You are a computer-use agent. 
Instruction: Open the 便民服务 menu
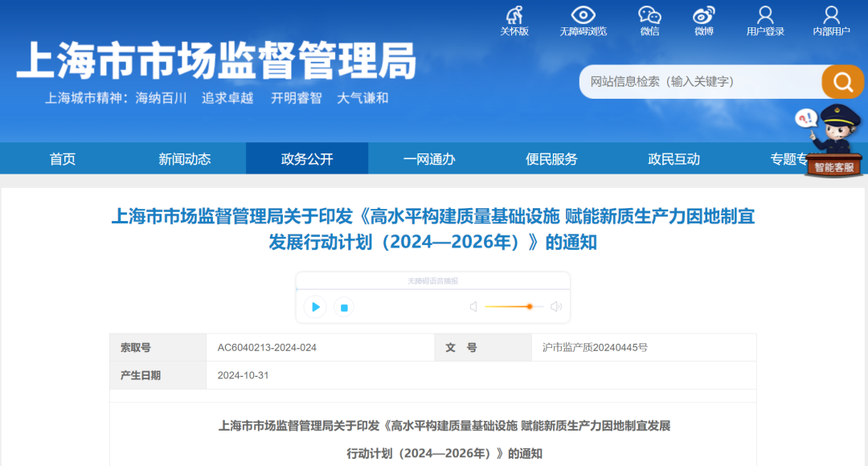(551, 158)
